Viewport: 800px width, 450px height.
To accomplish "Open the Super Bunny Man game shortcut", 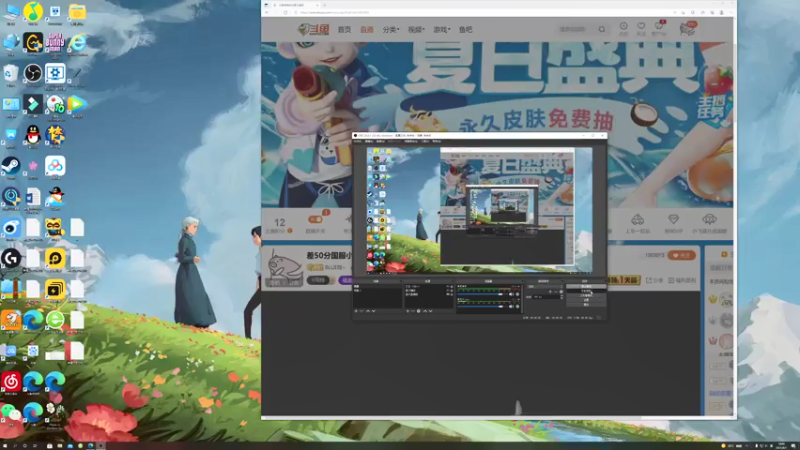I will pyautogui.click(x=55, y=42).
